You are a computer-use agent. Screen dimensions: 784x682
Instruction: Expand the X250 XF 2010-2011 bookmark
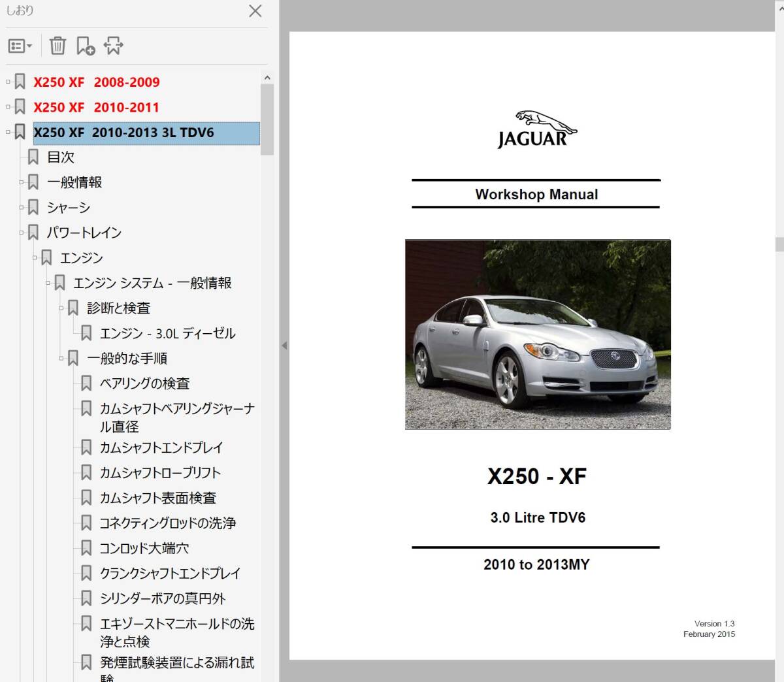click(x=8, y=106)
